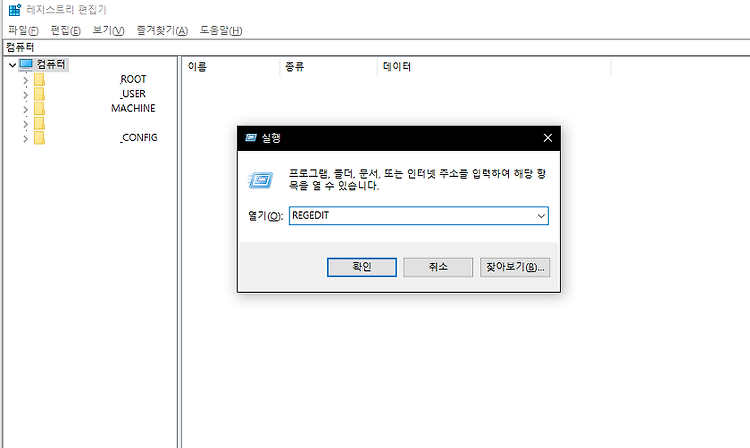Open the 열기 combo box dropdown arrow
Screen dimensions: 750x448
click(x=541, y=216)
